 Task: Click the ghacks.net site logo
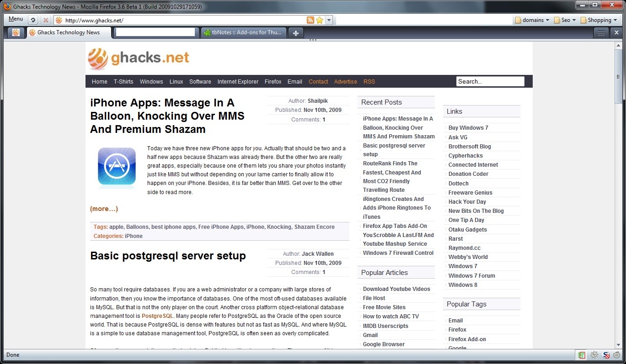[139, 58]
